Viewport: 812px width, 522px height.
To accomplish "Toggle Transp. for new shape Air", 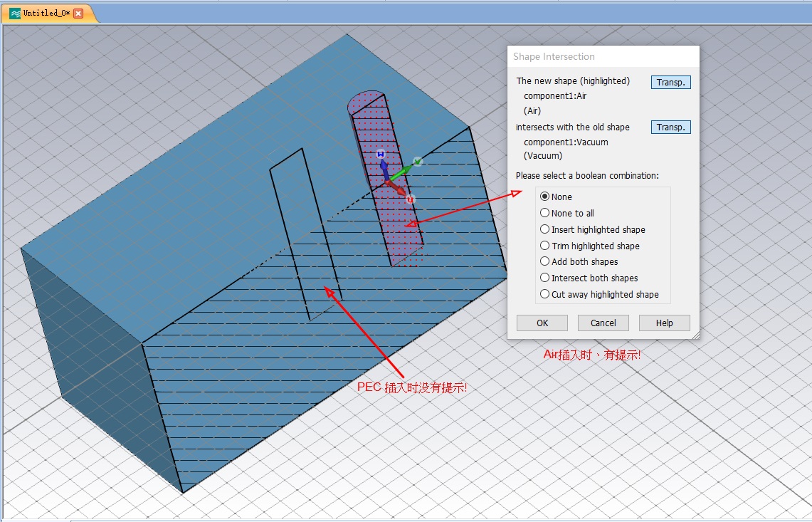I will point(670,83).
